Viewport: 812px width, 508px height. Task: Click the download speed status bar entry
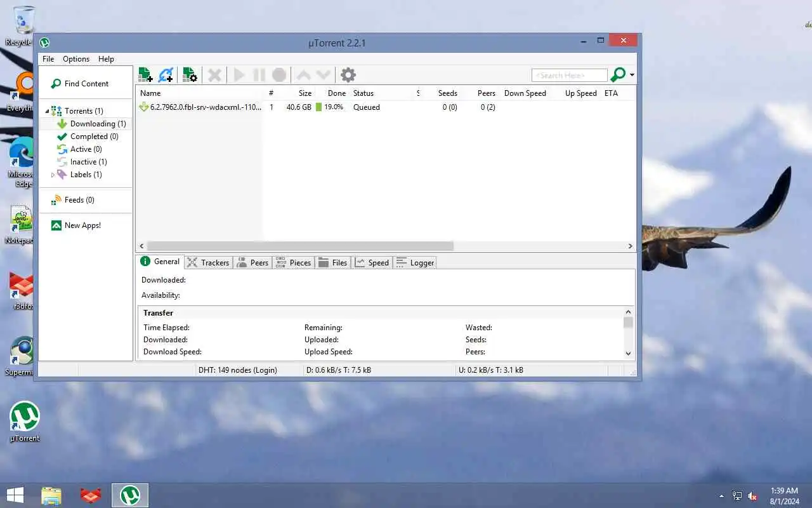pos(339,370)
